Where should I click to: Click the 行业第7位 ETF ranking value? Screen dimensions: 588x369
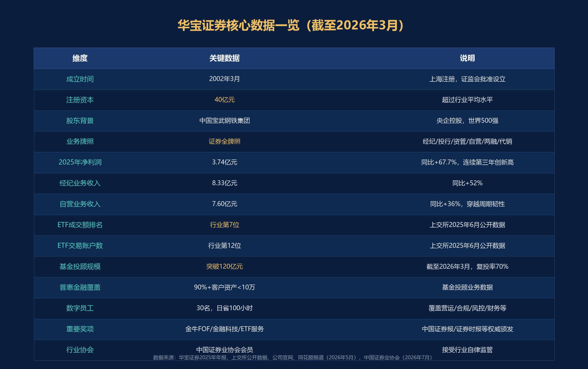pos(225,225)
